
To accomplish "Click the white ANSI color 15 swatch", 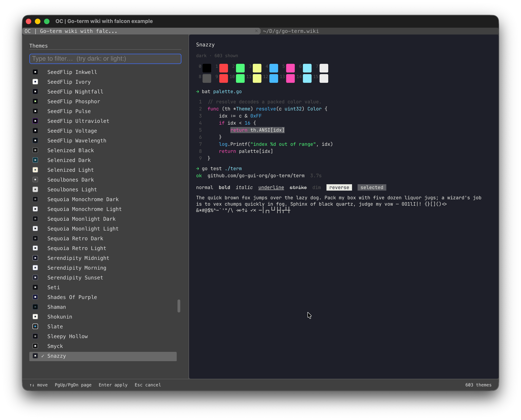I will click(x=324, y=78).
